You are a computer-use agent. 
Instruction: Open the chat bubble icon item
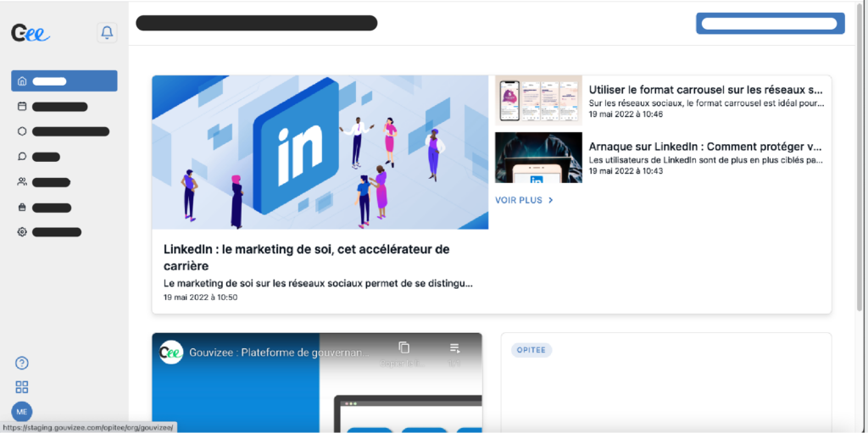[22, 157]
